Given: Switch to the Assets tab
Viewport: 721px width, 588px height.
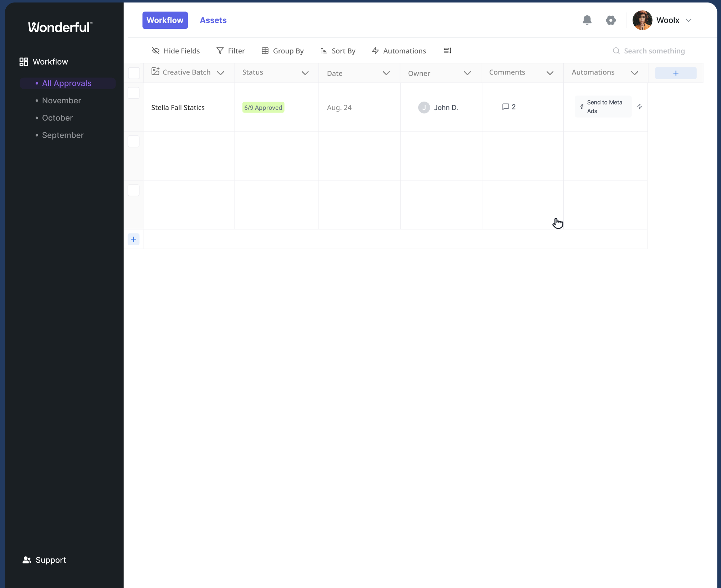Looking at the screenshot, I should (213, 20).
